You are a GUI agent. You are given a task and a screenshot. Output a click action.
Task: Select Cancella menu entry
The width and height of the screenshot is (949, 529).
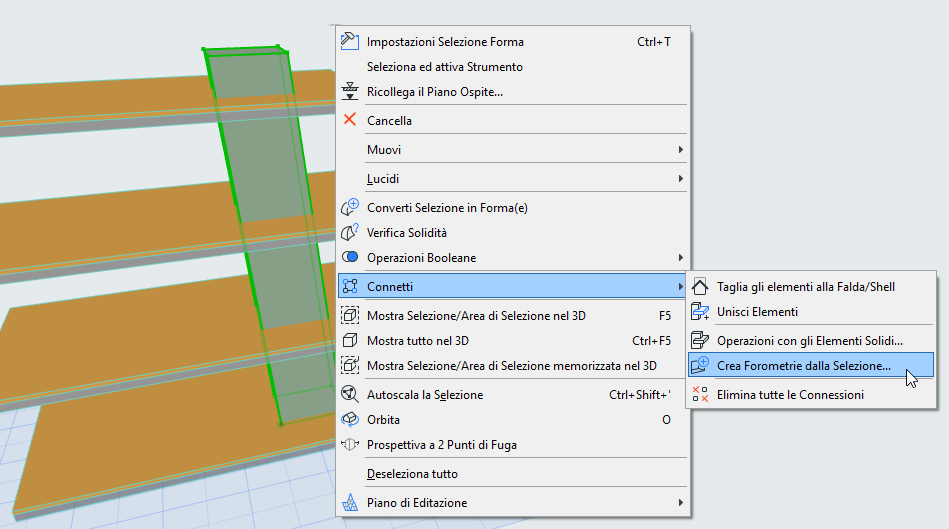point(513,120)
